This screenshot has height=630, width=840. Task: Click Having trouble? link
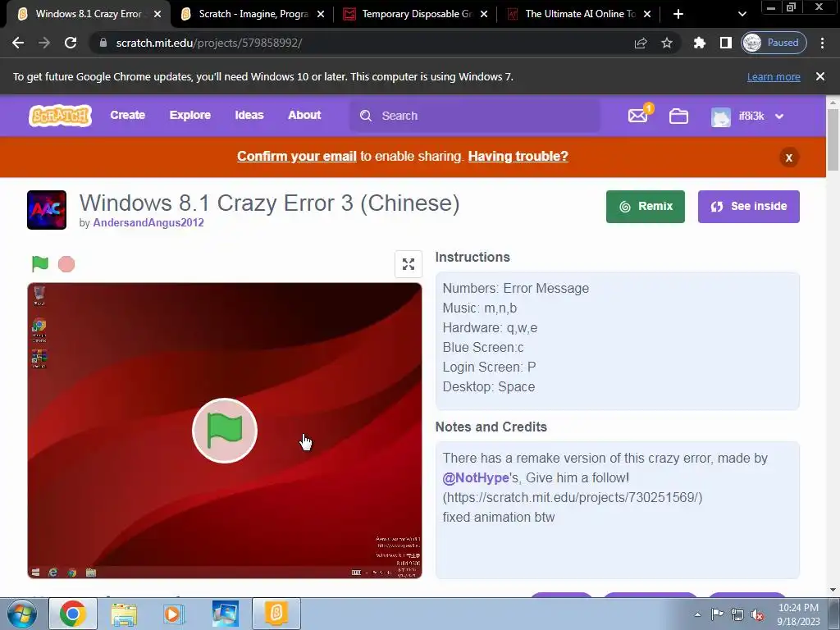518,157
